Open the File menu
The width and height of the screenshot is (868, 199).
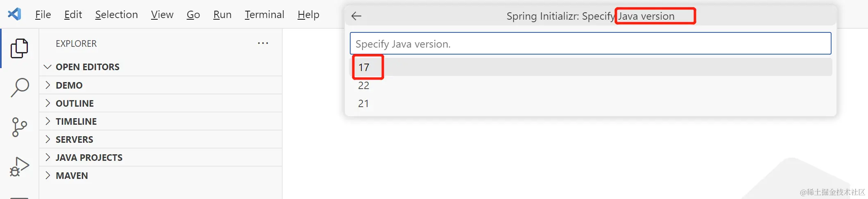[43, 15]
